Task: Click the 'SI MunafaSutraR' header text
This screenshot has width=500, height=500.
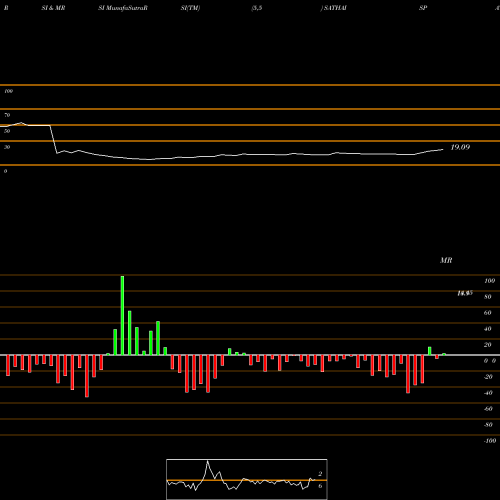Action: (123, 8)
